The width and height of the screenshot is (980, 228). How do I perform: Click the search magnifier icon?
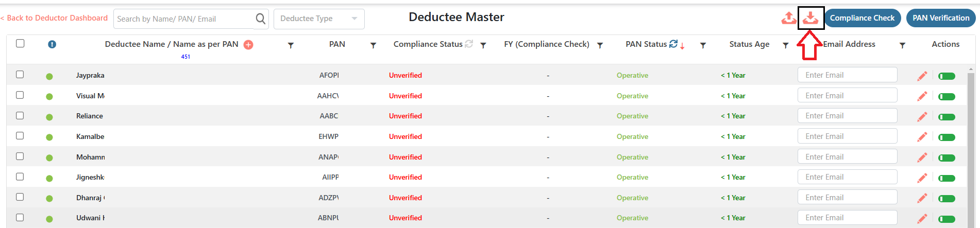(x=261, y=19)
